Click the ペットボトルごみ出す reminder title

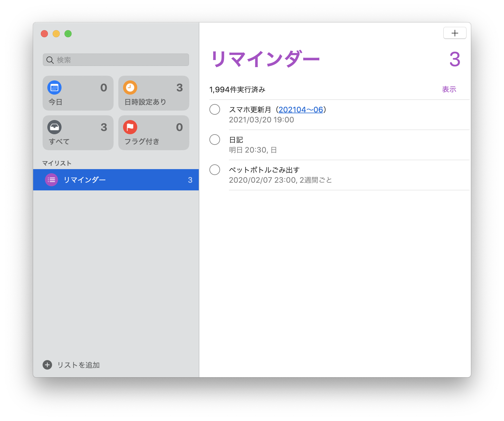264,170
